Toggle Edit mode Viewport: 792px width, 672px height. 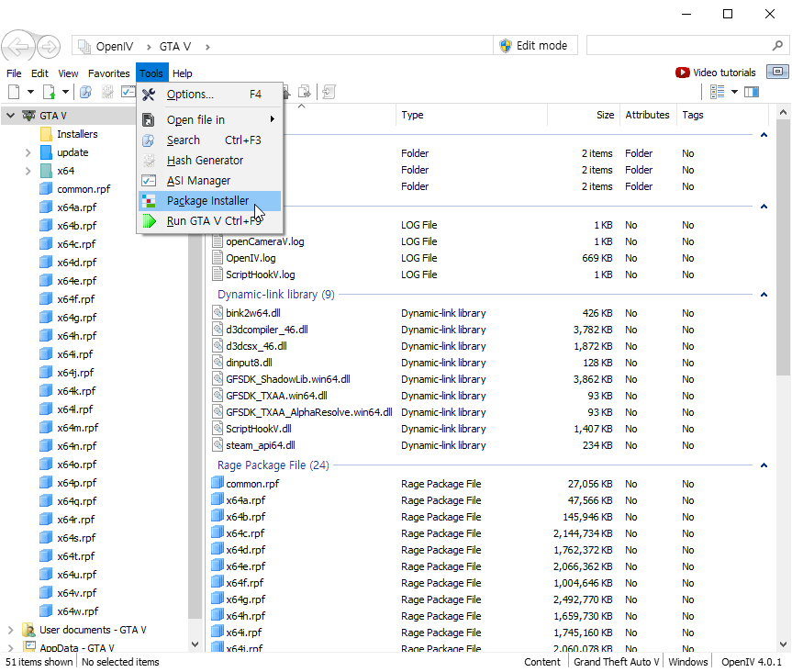click(535, 46)
